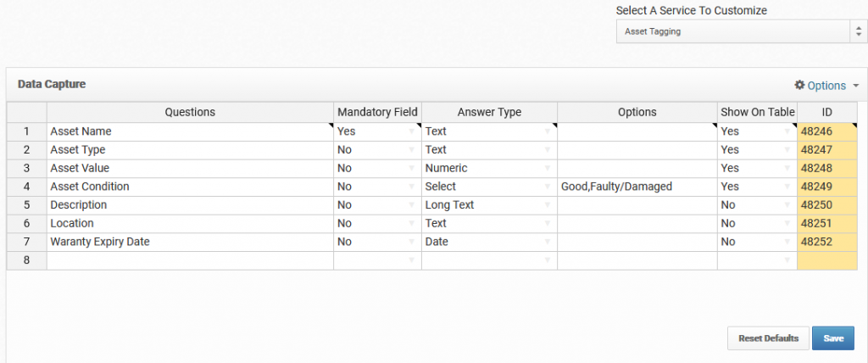868x363 pixels.
Task: Open the Options gear menu
Action: (821, 86)
